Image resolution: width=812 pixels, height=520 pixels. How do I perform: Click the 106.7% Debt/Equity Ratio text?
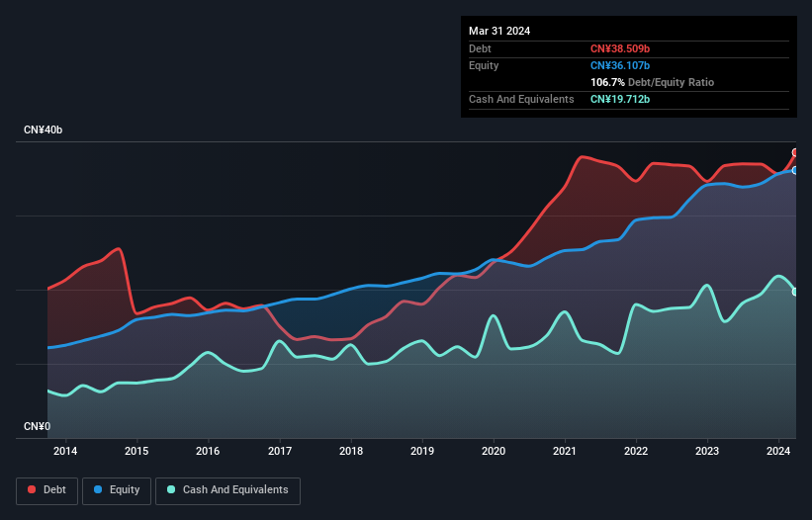pos(652,82)
